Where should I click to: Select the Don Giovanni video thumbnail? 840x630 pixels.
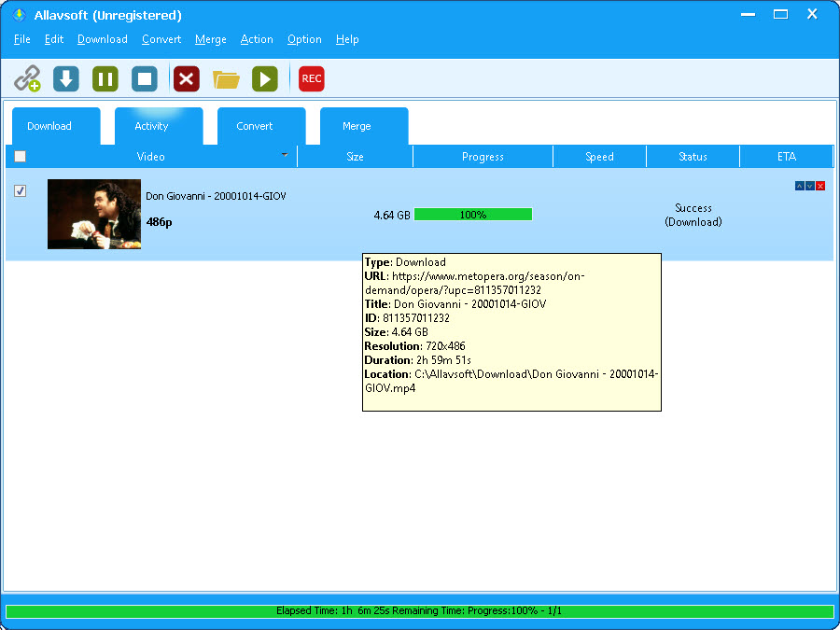pos(94,215)
